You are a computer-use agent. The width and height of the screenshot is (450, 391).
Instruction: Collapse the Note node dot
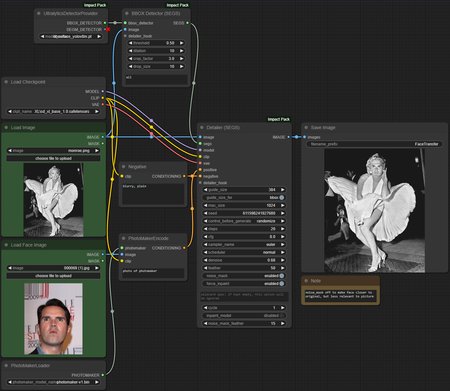[306, 281]
